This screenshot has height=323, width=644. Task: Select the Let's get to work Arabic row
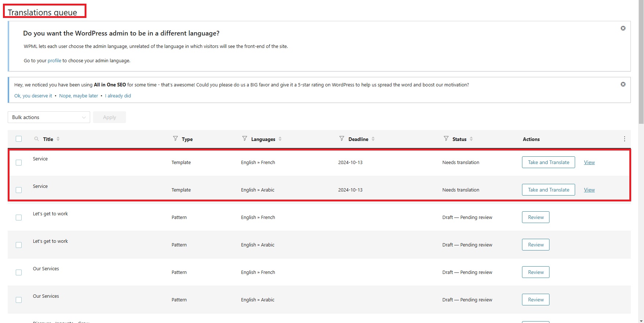click(x=19, y=245)
